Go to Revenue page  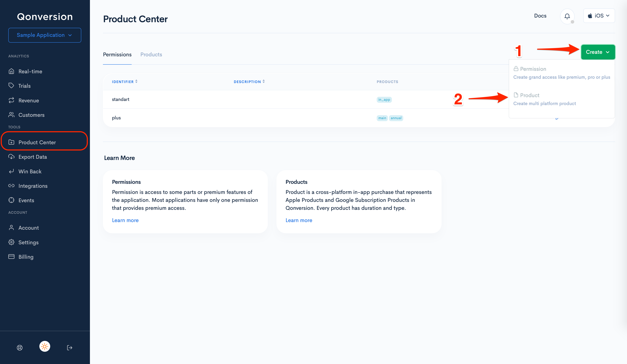[29, 101]
